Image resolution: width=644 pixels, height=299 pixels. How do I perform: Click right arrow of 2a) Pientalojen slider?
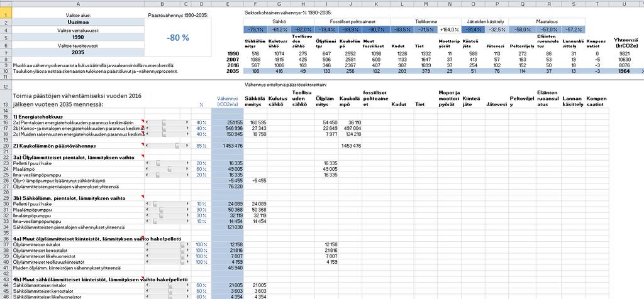click(x=187, y=122)
